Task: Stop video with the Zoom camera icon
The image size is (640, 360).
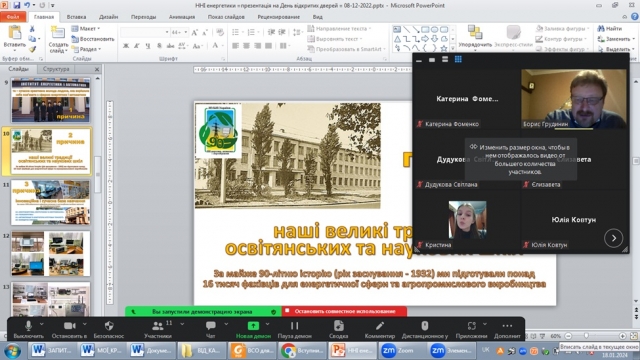Action: point(70,326)
